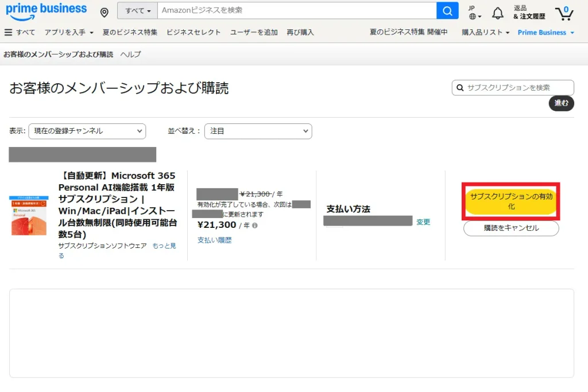Open the notifications bell icon

tap(498, 13)
